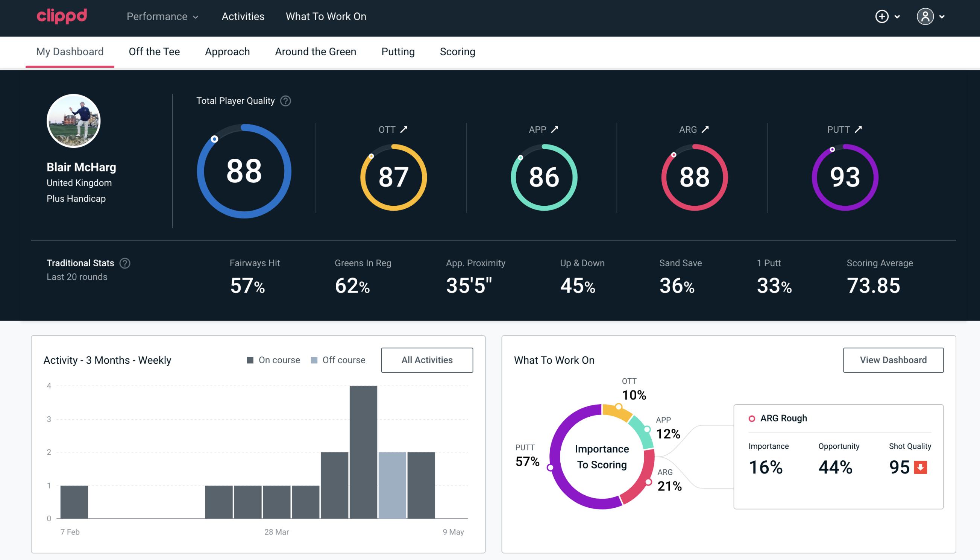The width and height of the screenshot is (980, 560).
Task: Click All Activities button
Action: 427,360
